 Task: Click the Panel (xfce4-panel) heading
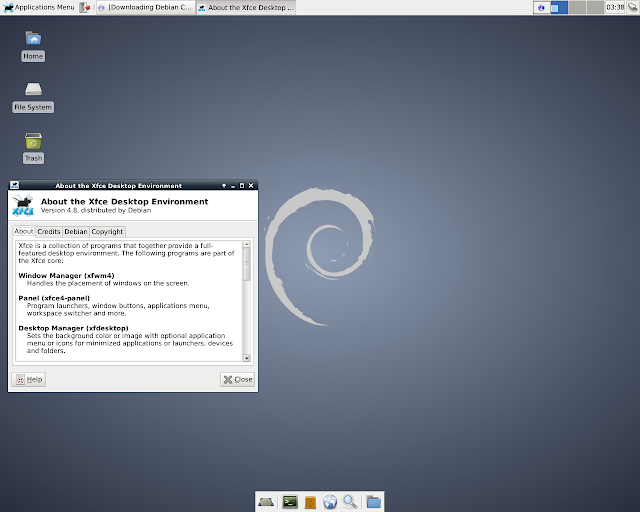pyautogui.click(x=54, y=298)
